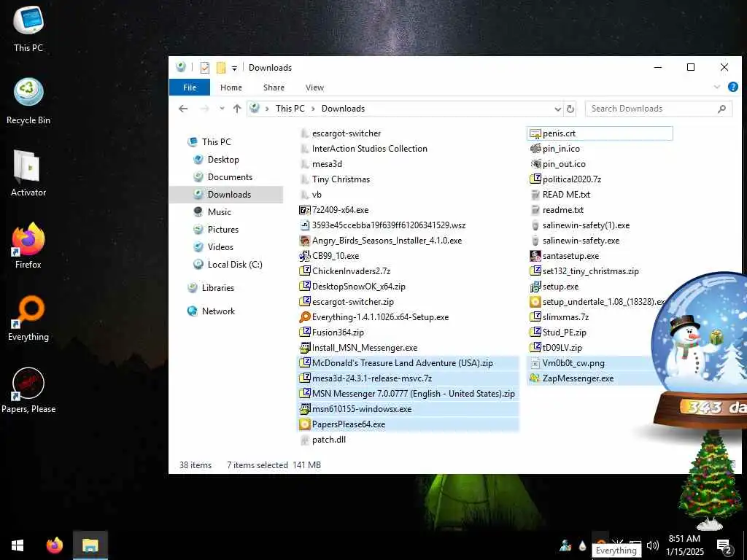Select DesktopSnowOK_x64.zip file

359,286
